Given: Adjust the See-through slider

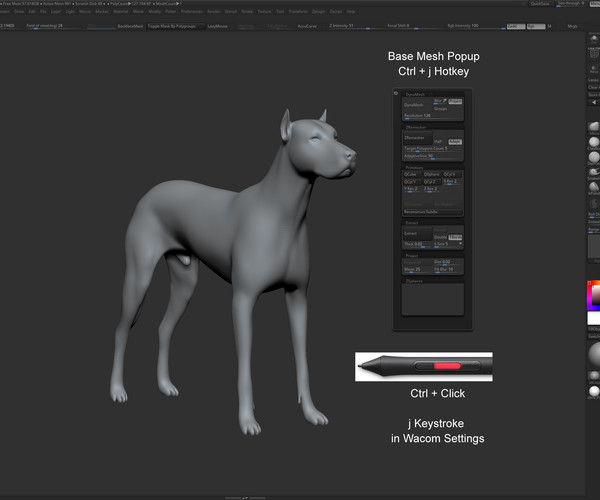Looking at the screenshot, I should point(570,3).
